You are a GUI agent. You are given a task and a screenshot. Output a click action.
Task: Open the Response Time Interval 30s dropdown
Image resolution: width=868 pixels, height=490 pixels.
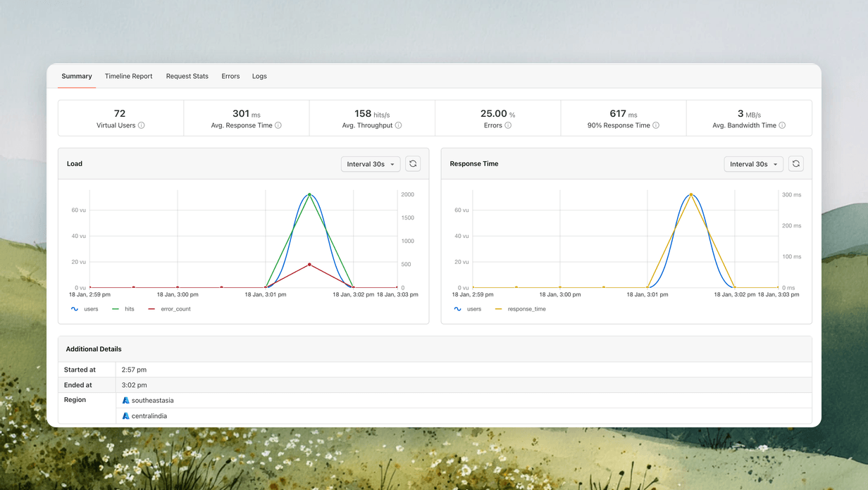(x=753, y=164)
